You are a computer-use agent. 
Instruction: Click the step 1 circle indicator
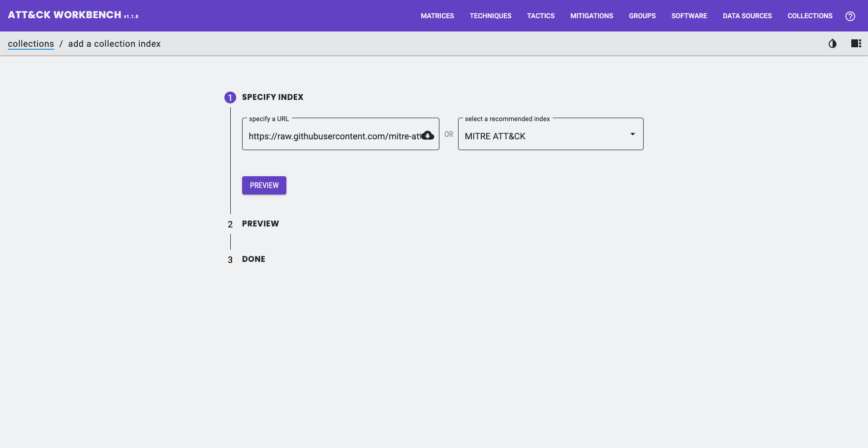tap(230, 97)
